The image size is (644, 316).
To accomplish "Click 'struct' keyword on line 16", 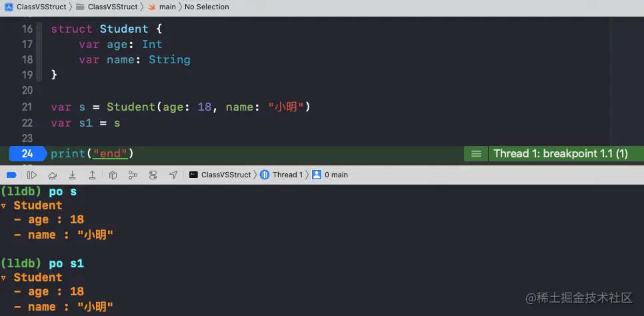I will 71,29.
